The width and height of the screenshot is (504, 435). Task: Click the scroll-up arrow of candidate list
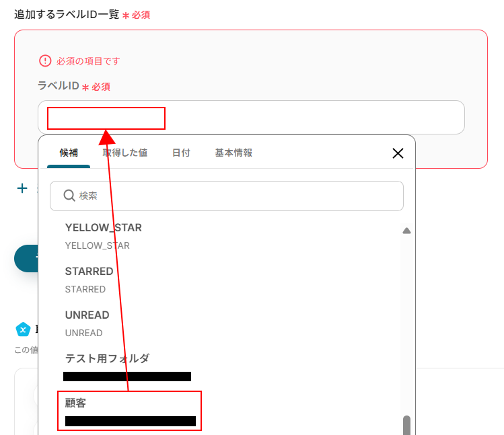(406, 231)
